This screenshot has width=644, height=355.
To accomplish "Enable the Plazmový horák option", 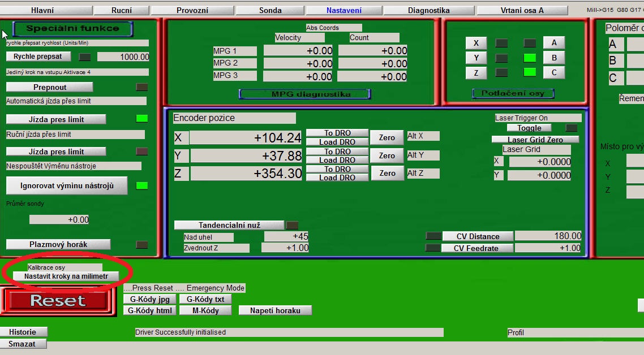I will pyautogui.click(x=58, y=244).
